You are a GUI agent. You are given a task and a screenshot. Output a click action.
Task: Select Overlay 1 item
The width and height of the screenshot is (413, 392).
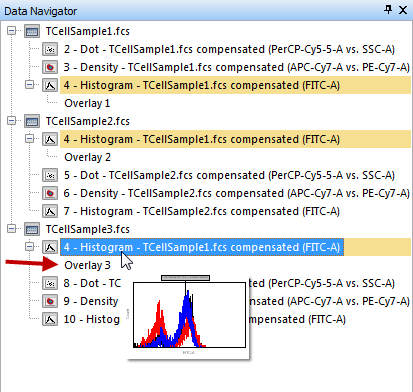tap(87, 103)
